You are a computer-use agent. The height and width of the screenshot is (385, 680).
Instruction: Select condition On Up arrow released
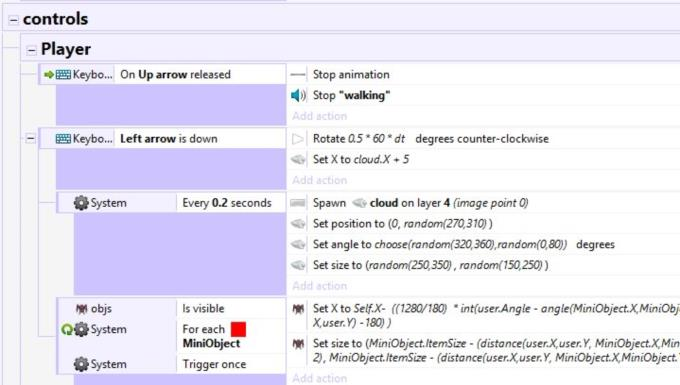click(200, 75)
